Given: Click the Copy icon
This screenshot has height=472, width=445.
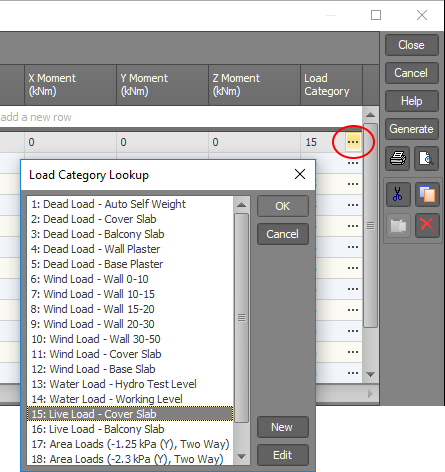Looking at the screenshot, I should pyautogui.click(x=427, y=194).
